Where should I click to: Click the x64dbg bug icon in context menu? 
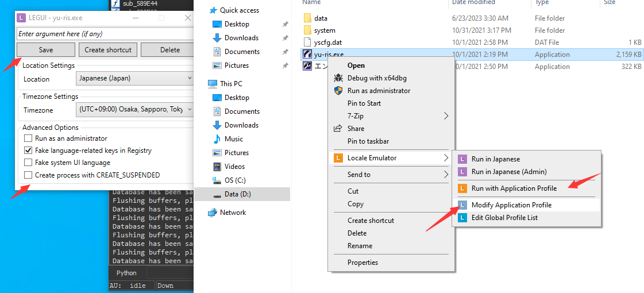338,78
